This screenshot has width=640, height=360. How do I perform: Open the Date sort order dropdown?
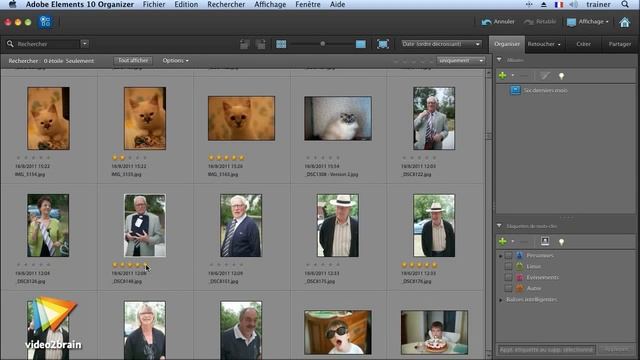click(441, 44)
